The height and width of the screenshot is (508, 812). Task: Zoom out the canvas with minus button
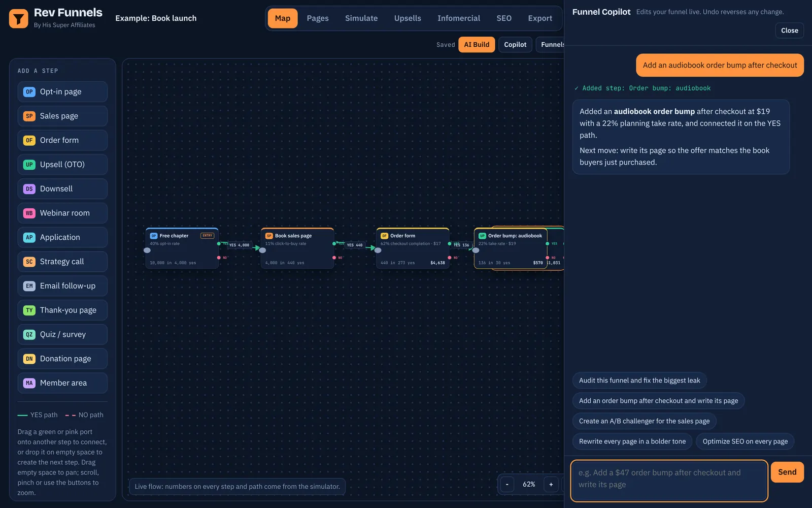tap(507, 485)
